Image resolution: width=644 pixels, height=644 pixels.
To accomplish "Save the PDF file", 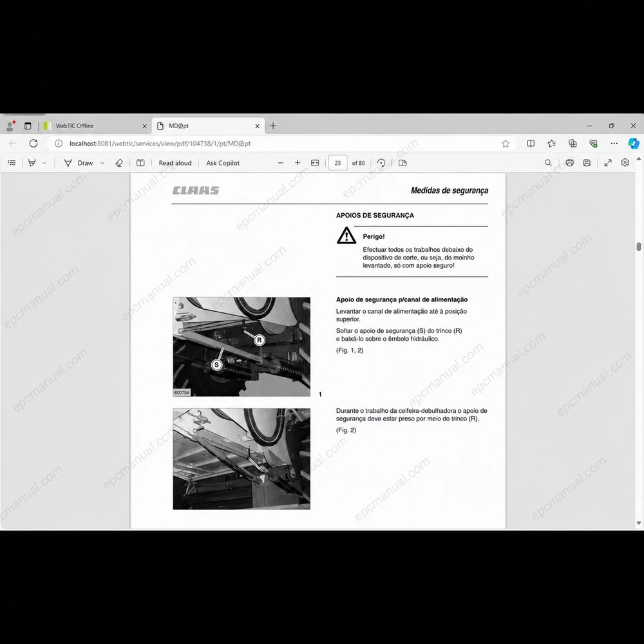I will point(587,163).
